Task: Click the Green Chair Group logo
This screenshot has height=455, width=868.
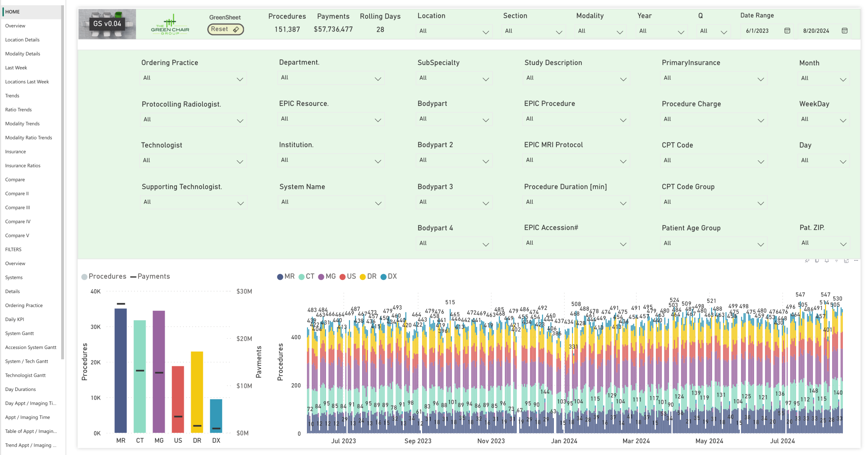Action: (170, 25)
